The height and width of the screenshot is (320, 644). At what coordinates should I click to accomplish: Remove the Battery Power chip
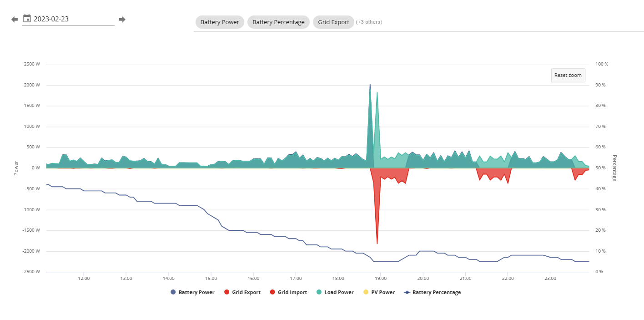tap(220, 22)
